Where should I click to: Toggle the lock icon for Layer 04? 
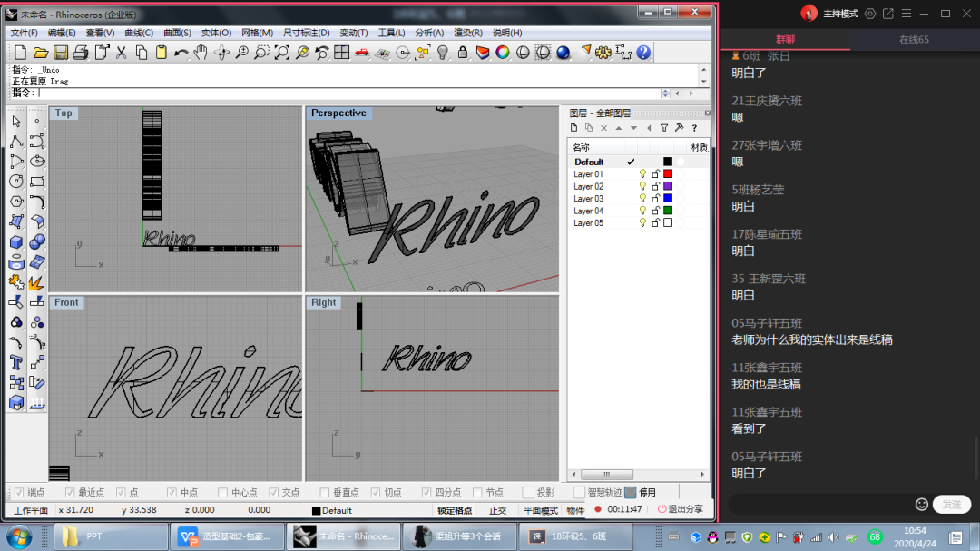(655, 211)
